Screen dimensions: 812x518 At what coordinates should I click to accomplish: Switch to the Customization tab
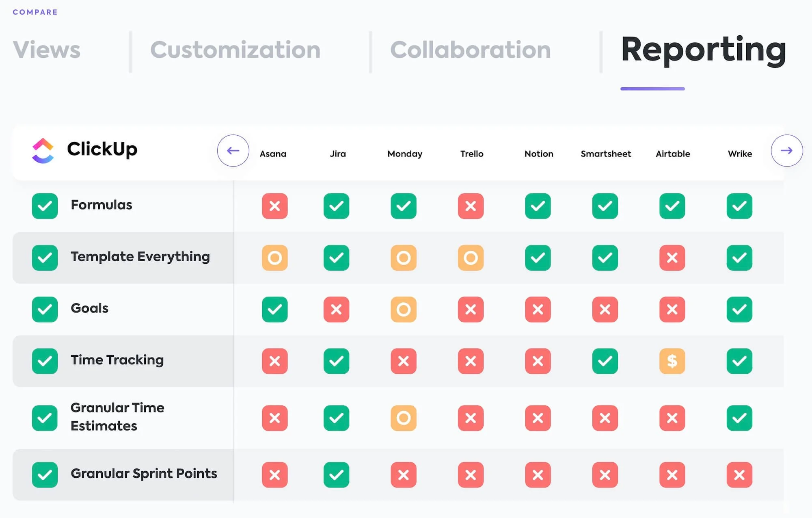[235, 50]
